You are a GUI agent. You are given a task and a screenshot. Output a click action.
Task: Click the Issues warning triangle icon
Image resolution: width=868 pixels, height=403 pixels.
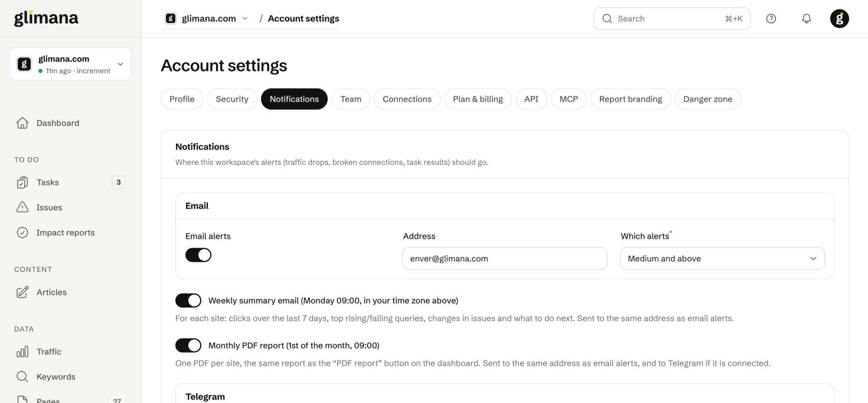(x=22, y=207)
